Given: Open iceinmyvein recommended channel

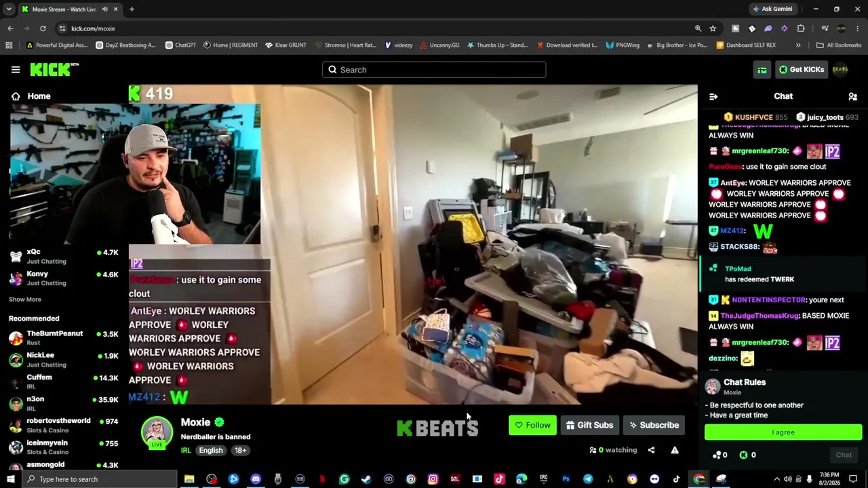Looking at the screenshot, I should [64, 447].
